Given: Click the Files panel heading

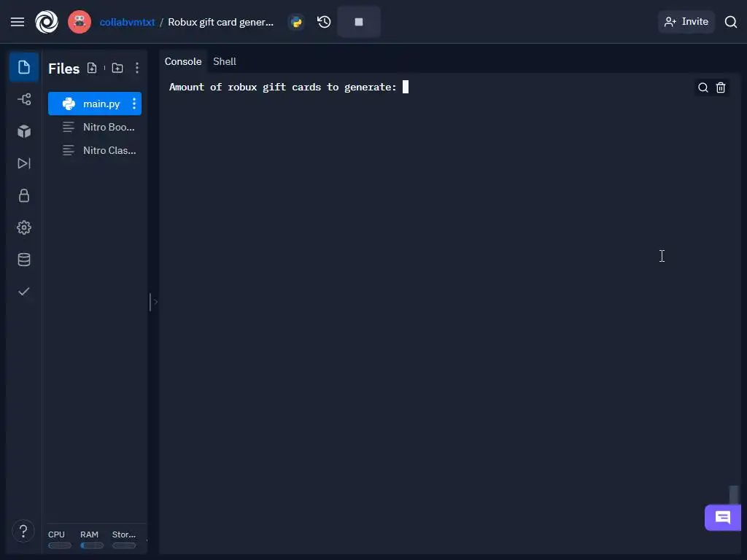Looking at the screenshot, I should (64, 69).
